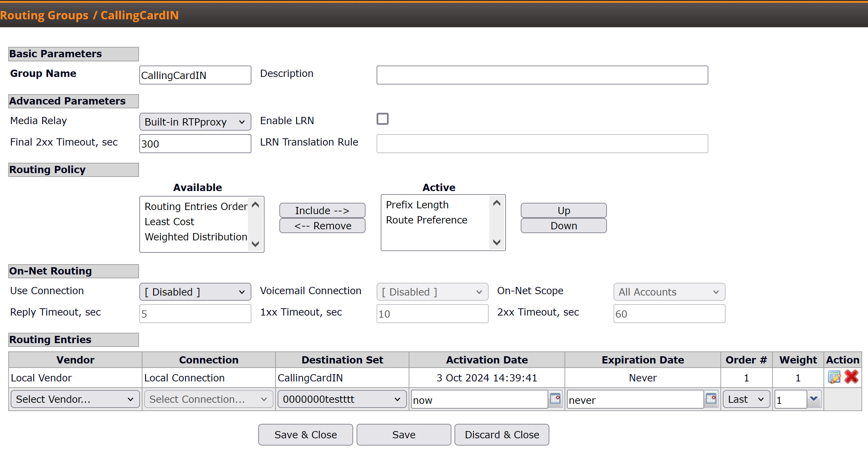Expand the Use Connection dropdown
868x449 pixels.
[x=195, y=292]
